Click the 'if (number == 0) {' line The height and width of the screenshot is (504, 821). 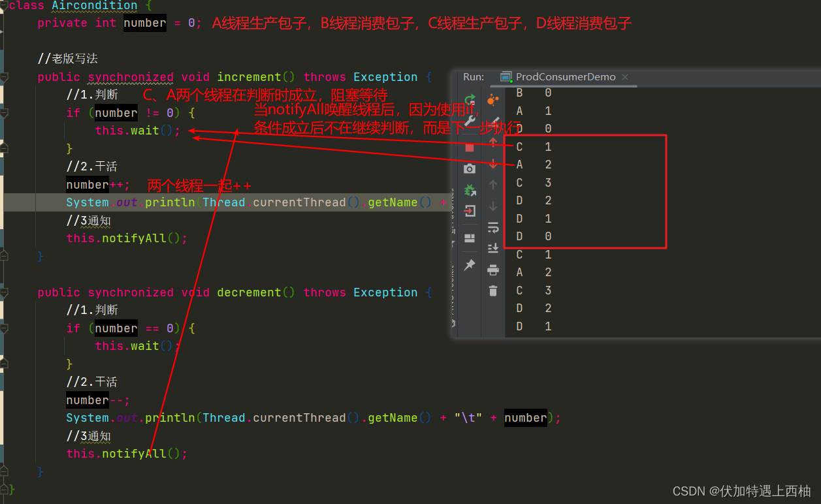[x=131, y=328]
